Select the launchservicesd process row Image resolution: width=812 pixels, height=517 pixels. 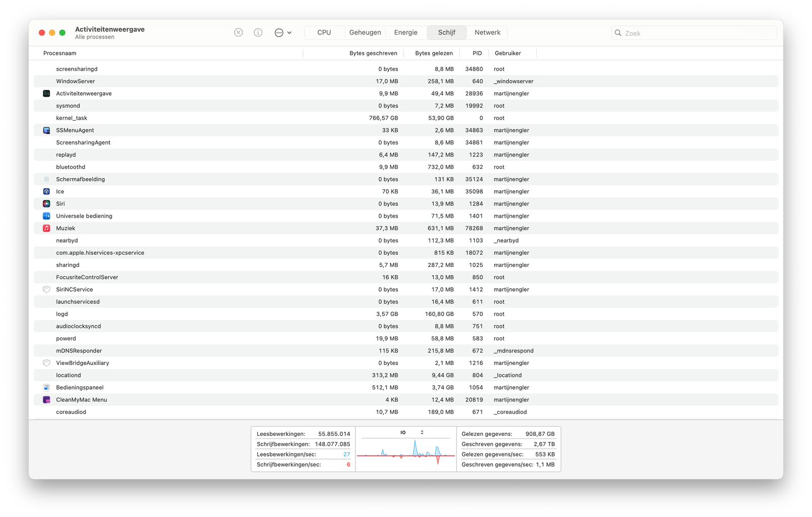(406, 302)
